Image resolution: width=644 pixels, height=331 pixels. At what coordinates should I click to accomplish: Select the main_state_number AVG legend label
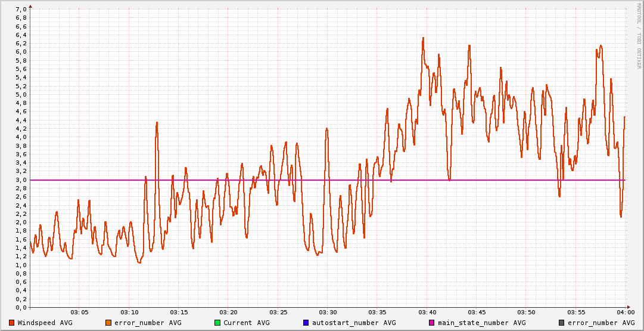(x=482, y=323)
